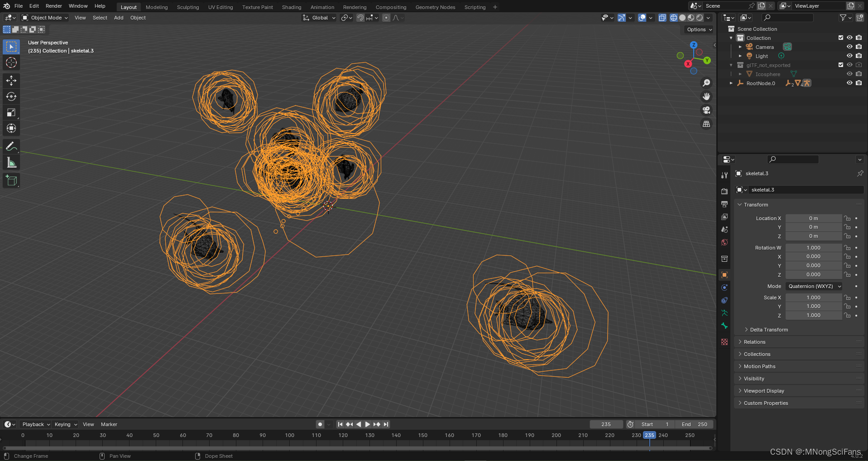Viewport: 868px width, 461px height.
Task: Open the Object Mode dropdown
Action: tap(45, 18)
